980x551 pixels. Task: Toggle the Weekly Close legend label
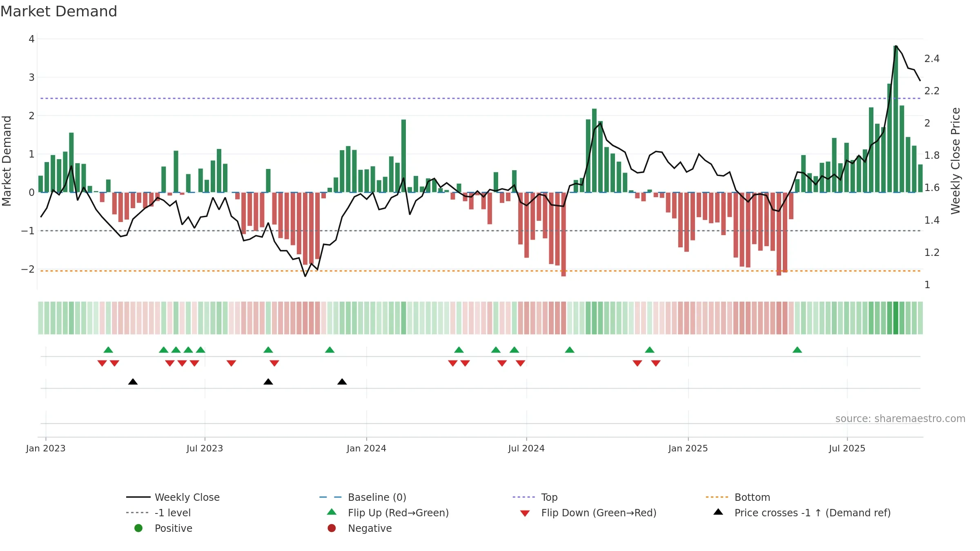(x=187, y=497)
